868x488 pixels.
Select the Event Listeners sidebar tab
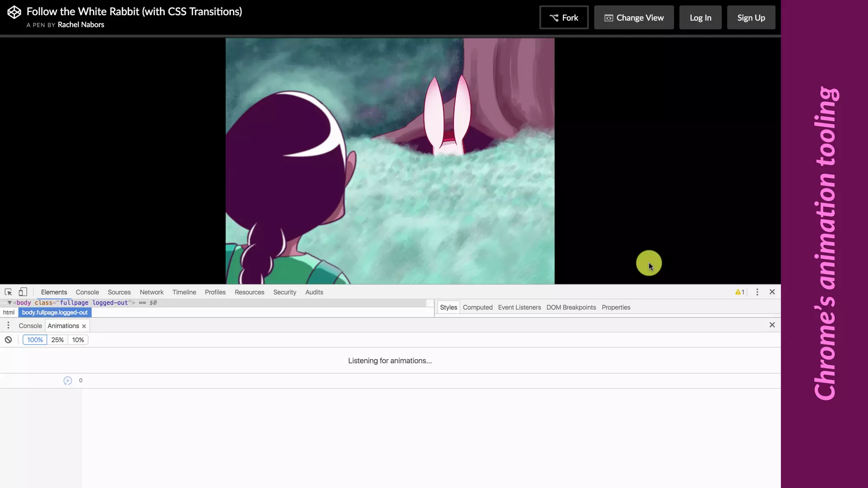pyautogui.click(x=520, y=308)
